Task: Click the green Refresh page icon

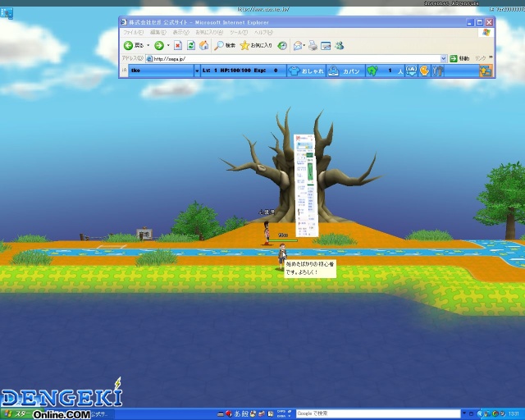Action: tap(191, 46)
